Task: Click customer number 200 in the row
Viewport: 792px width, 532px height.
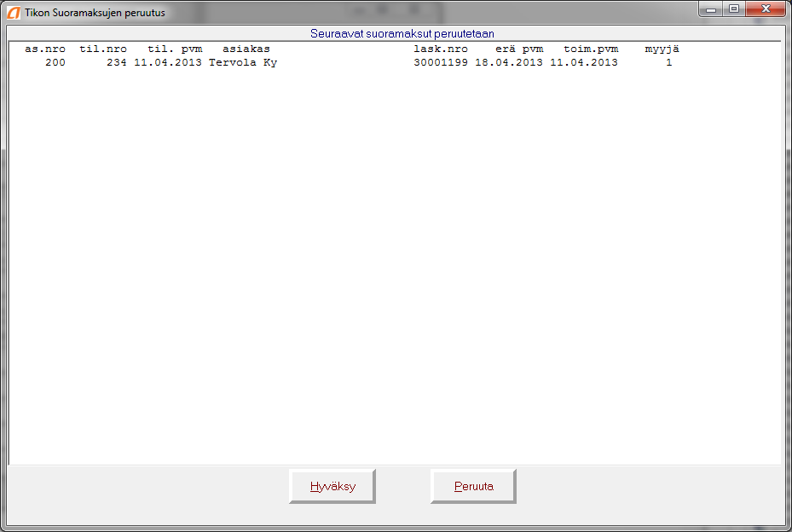Action: 55,62
